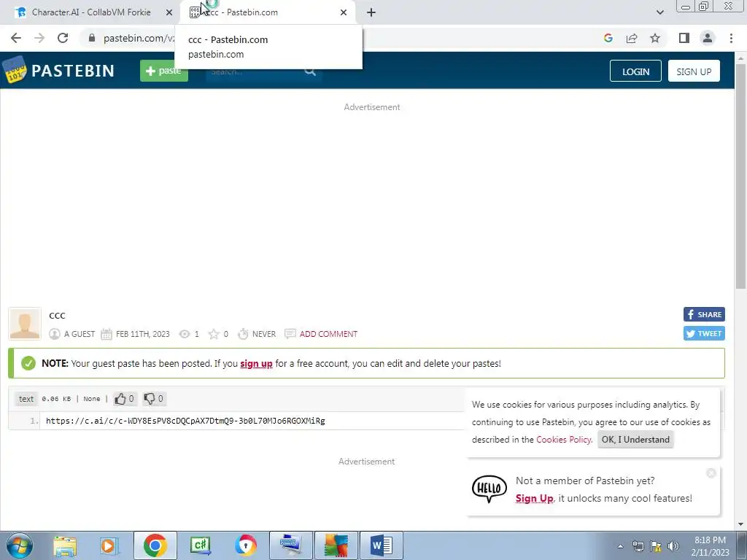
Task: Open File Explorer from the taskbar
Action: [x=65, y=545]
